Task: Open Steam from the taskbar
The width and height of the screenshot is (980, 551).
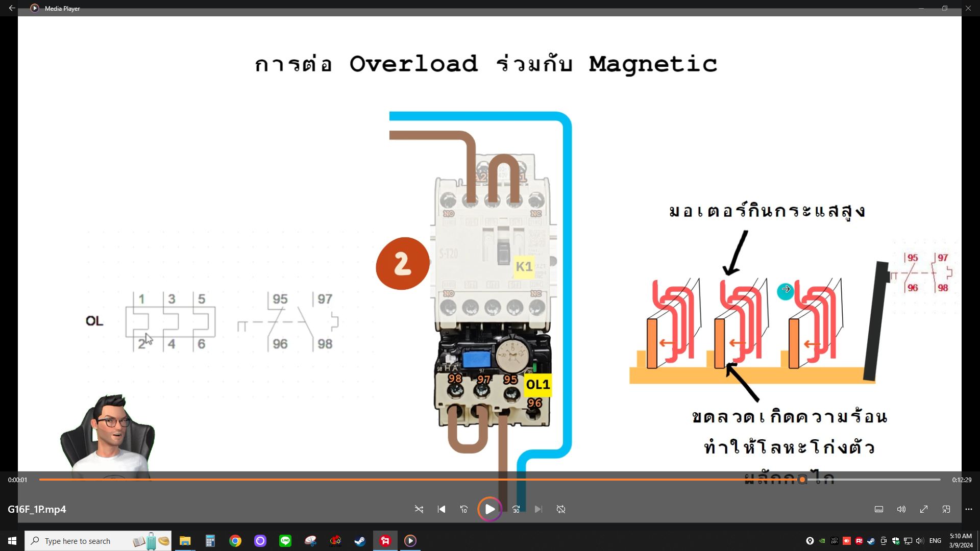Action: coord(360,541)
